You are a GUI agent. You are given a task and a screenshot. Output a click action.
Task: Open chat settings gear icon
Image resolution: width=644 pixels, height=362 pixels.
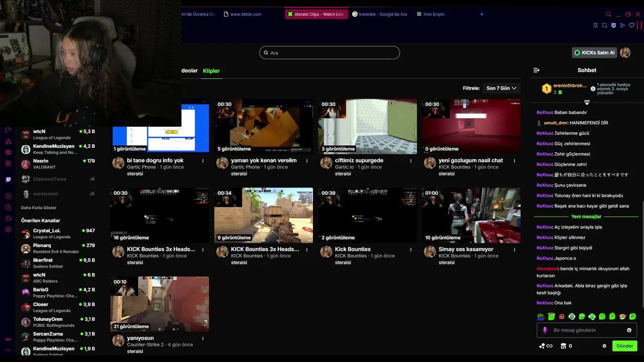(604, 346)
